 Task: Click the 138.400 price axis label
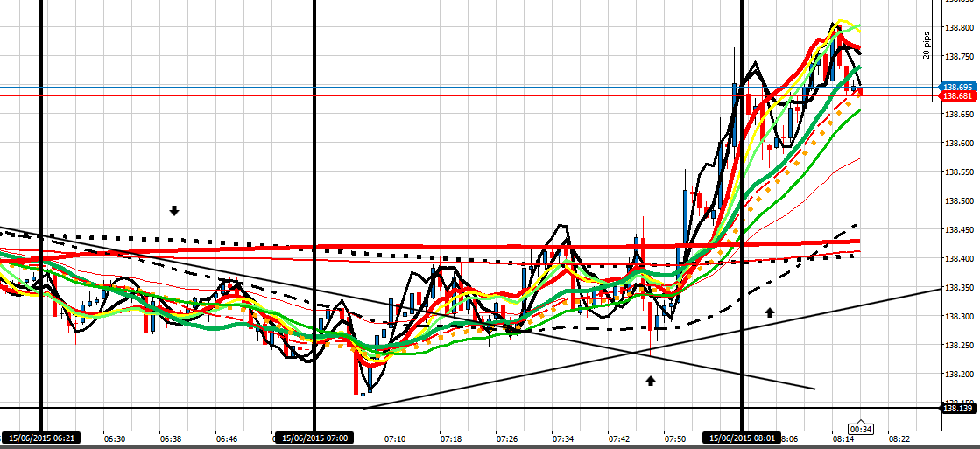[x=961, y=258]
